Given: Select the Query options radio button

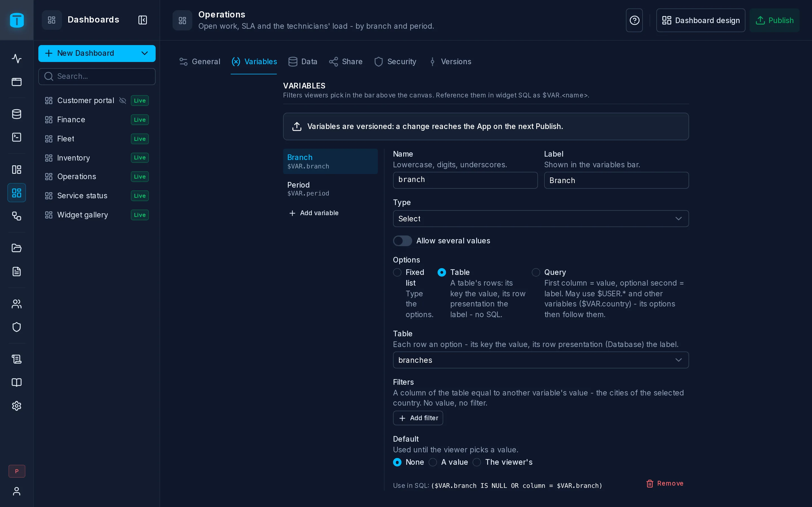Looking at the screenshot, I should tap(536, 272).
